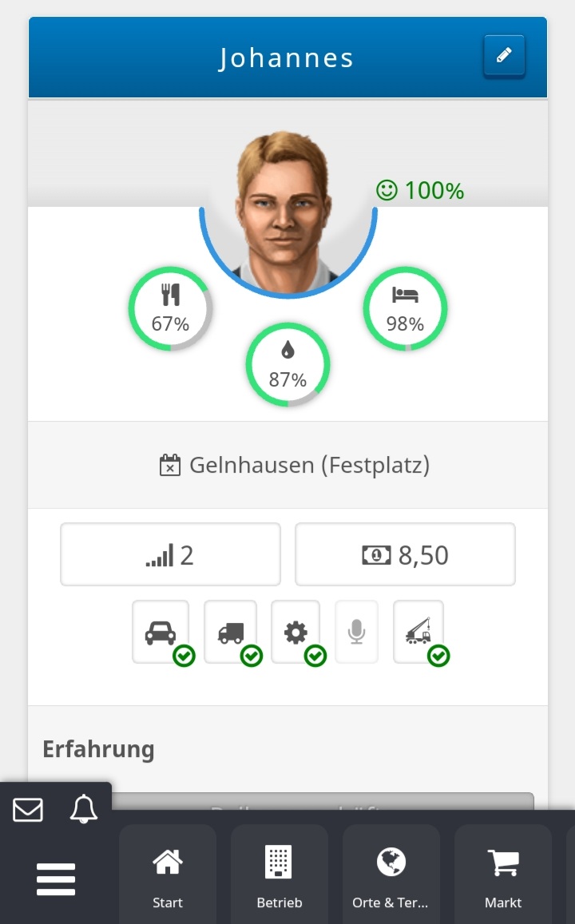The image size is (575, 924).
Task: Click the Gelnhausen (Festplatz) location link
Action: click(295, 465)
